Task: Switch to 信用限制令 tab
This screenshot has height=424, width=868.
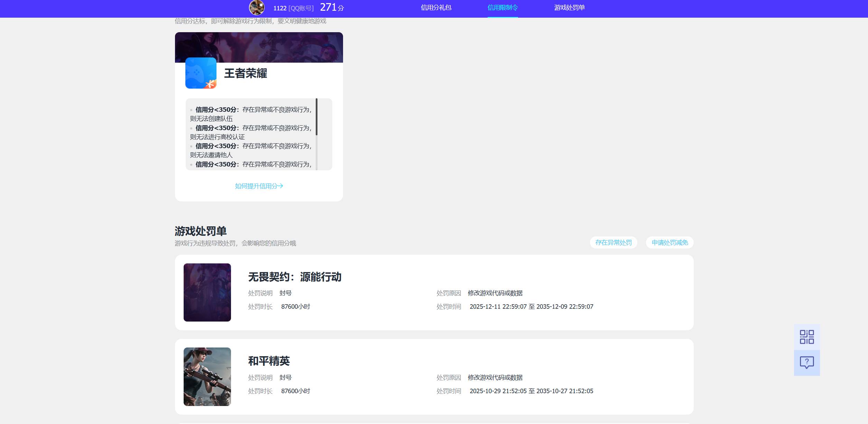Action: [502, 8]
